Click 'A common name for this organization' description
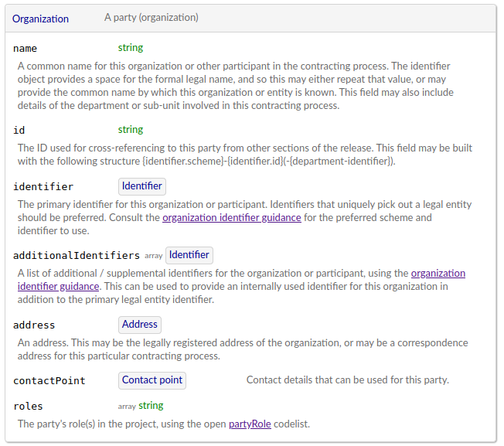Image resolution: width=504 pixels, height=446 pixels. 236,86
